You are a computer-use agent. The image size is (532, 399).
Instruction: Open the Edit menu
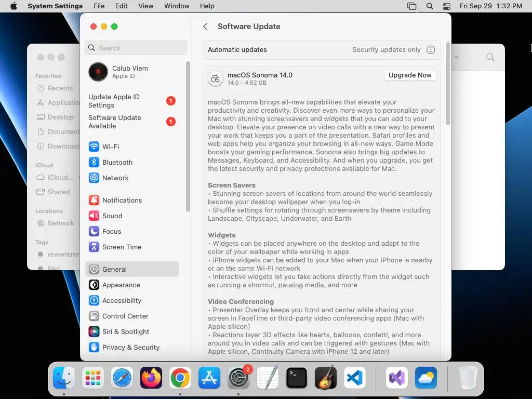tap(122, 6)
